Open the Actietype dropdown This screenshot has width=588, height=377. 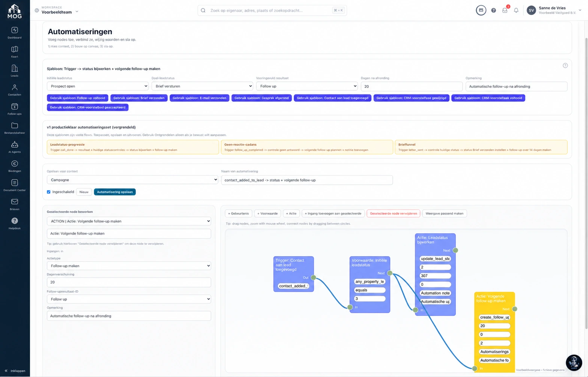click(x=129, y=266)
